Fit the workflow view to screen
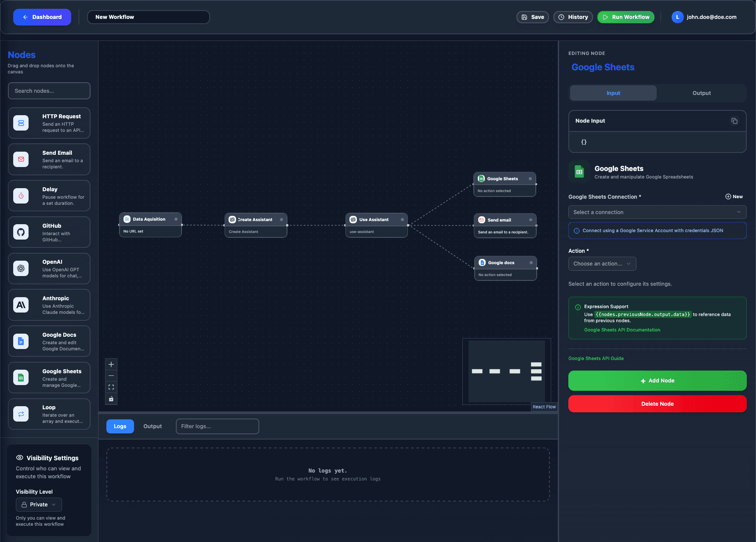Screen dimensions: 756x542 (x=111, y=387)
